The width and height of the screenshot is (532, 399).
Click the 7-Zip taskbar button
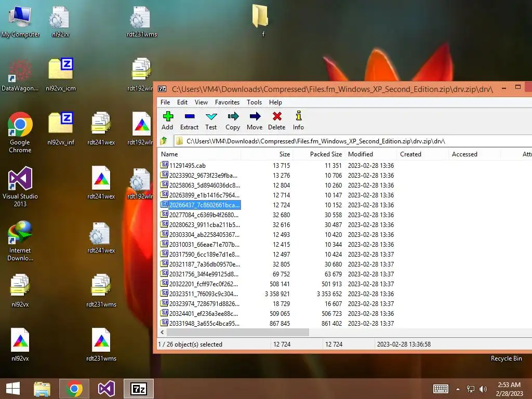click(138, 389)
